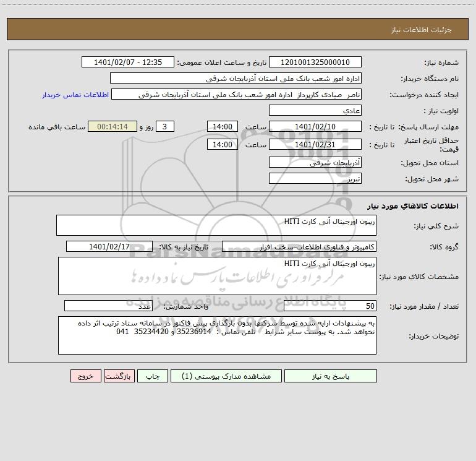Click the time field beside 1401/02/31
The width and height of the screenshot is (476, 461).
click(222, 144)
